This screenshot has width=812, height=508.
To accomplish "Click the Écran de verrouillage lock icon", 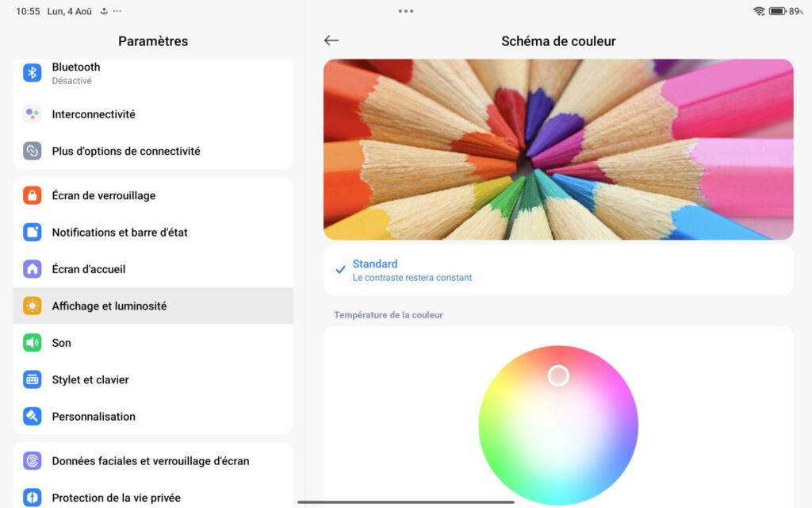I will pos(32,195).
